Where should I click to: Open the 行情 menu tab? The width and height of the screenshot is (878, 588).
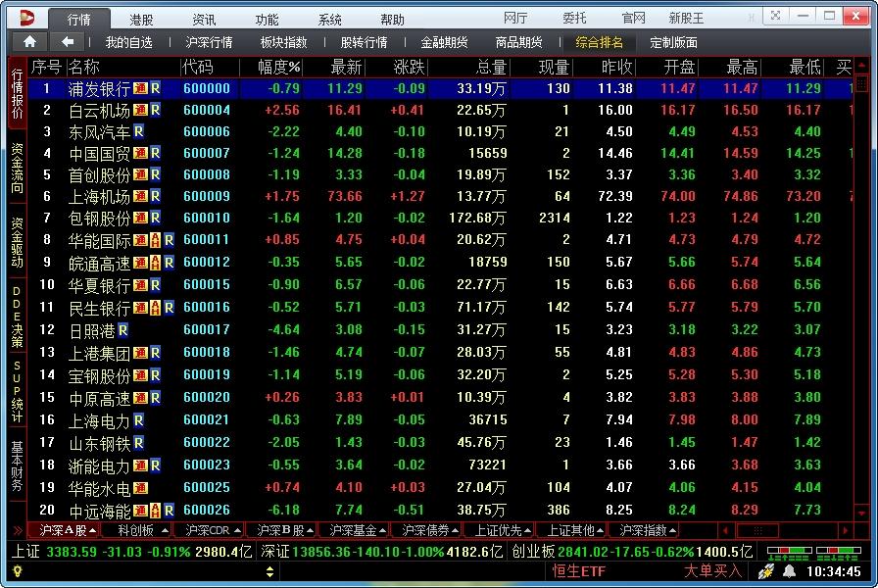(79, 20)
